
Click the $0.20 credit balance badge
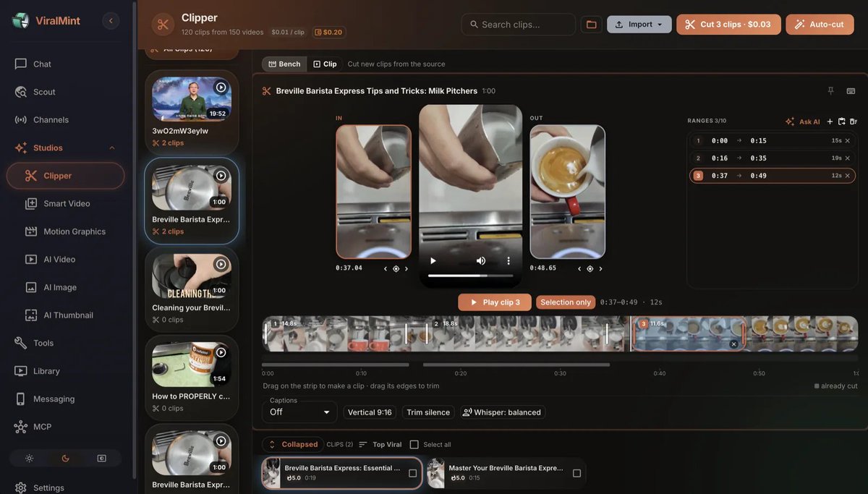[x=329, y=33]
